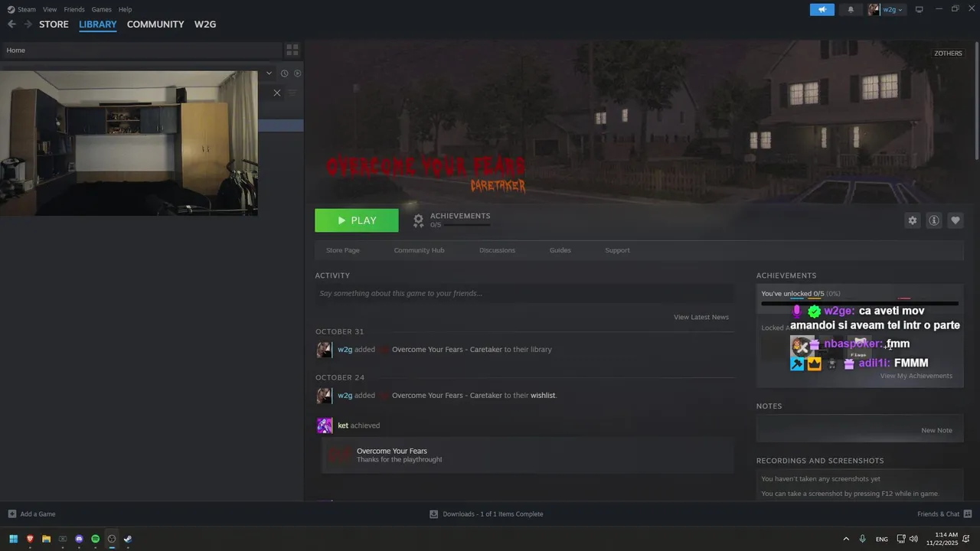Open Steam taskbar icon
Screen dimensions: 980x551
(x=128, y=539)
